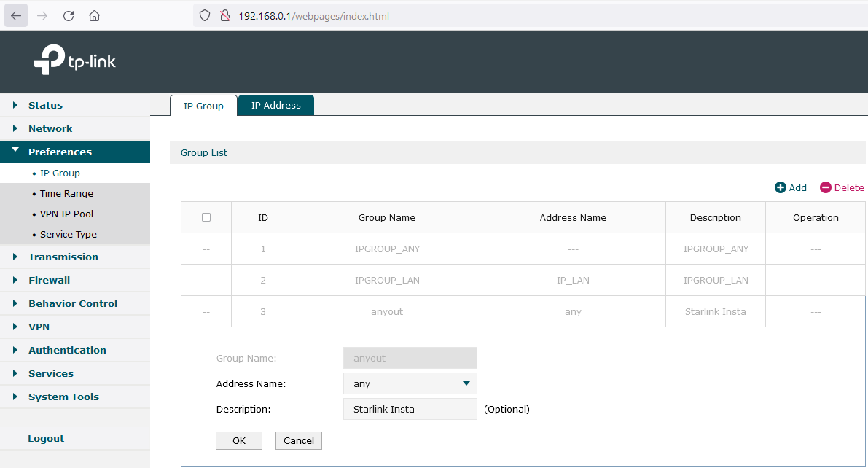Reload the page with the refresh icon

[69, 16]
